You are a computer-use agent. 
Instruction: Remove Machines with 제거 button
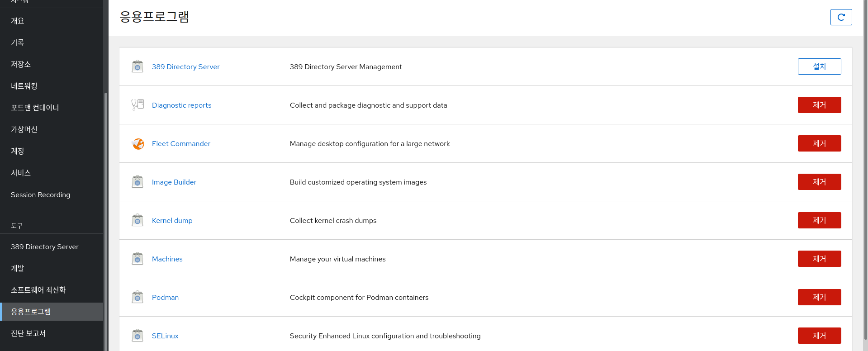819,259
